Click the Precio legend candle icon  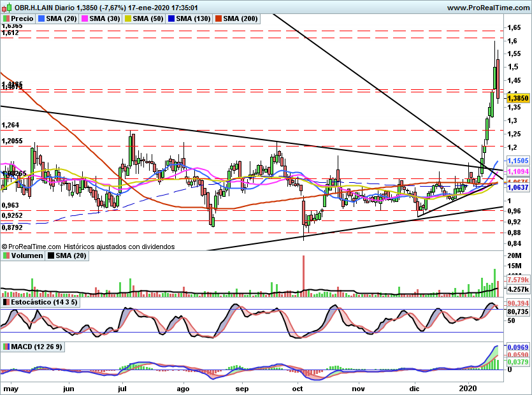point(6,18)
